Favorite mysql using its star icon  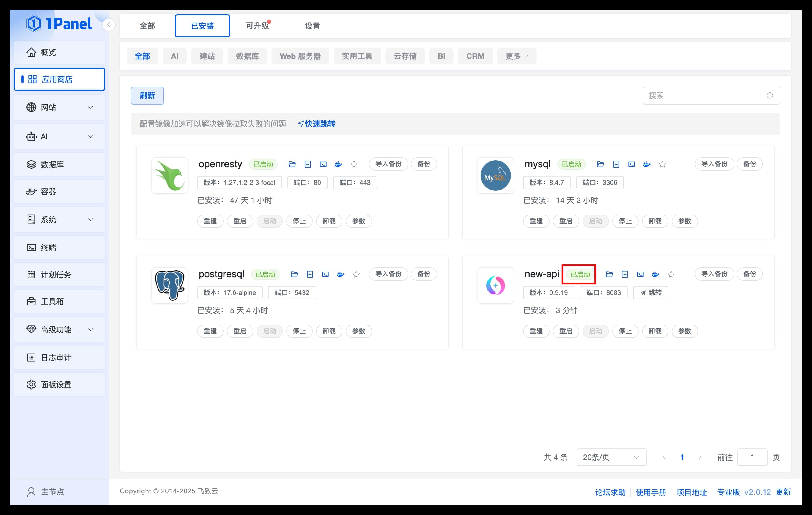(662, 164)
